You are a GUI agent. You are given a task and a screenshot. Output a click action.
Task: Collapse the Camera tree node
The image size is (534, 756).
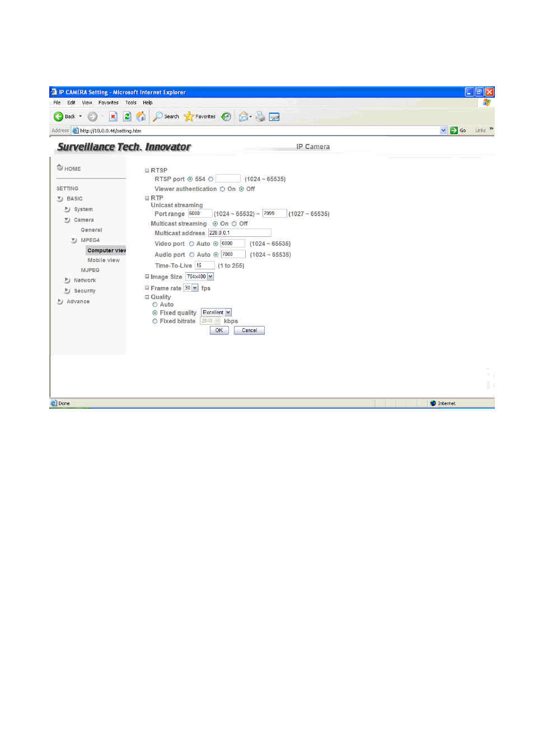(x=67, y=220)
